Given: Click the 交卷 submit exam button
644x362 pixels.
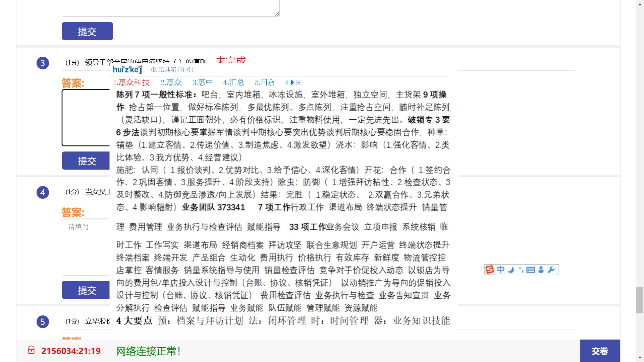Looking at the screenshot, I should click(599, 351).
